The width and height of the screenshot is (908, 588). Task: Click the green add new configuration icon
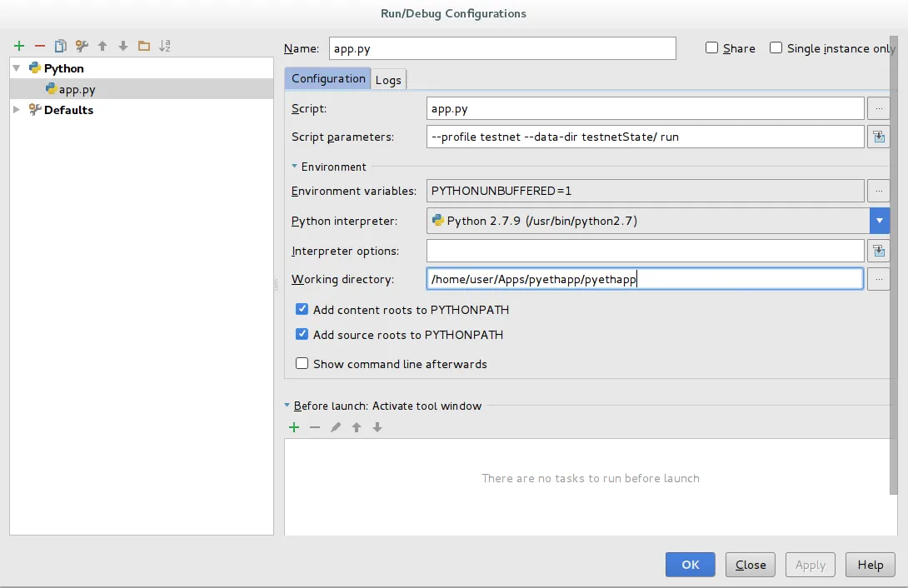pyautogui.click(x=19, y=47)
